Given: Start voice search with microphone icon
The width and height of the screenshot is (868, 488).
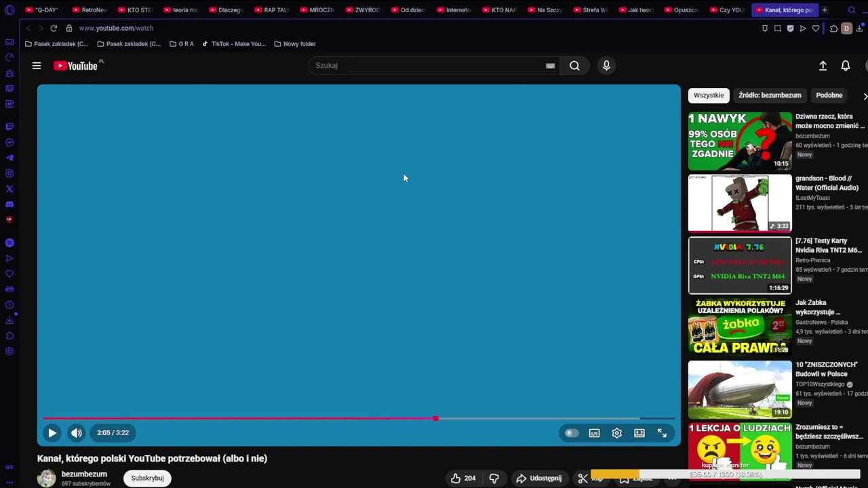Looking at the screenshot, I should click(606, 66).
